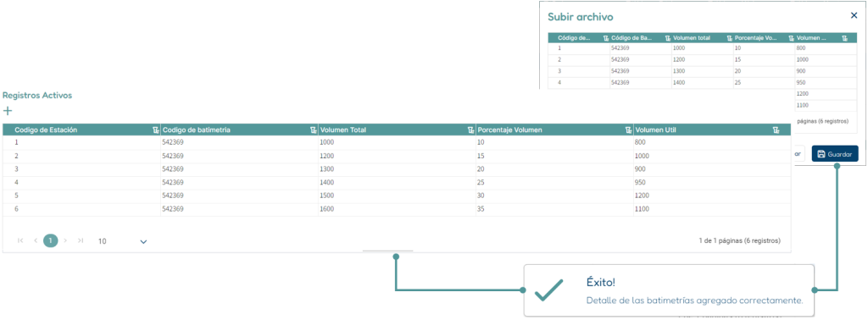Go to previous page of results
Viewport: 868px width, 320px height.
click(x=36, y=240)
